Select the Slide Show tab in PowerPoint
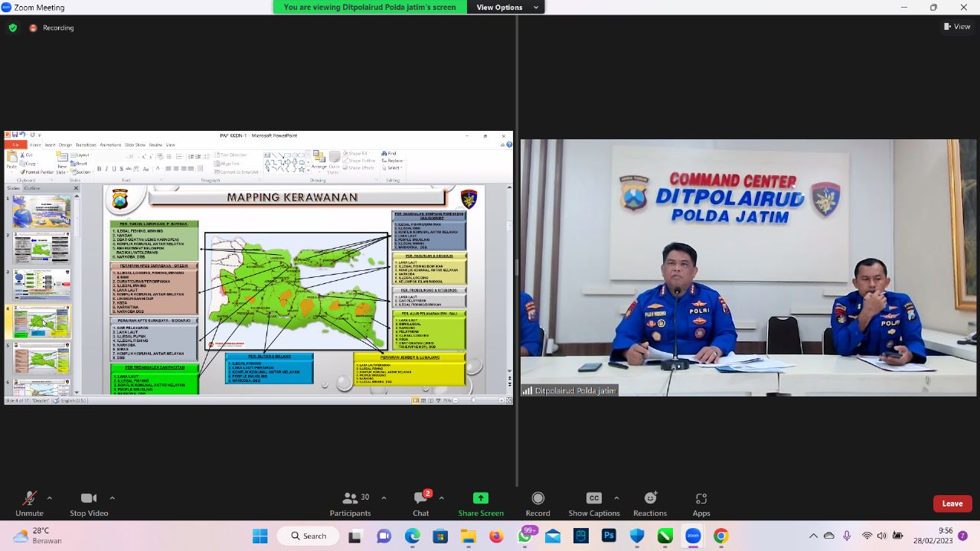The height and width of the screenshot is (551, 980). [135, 145]
